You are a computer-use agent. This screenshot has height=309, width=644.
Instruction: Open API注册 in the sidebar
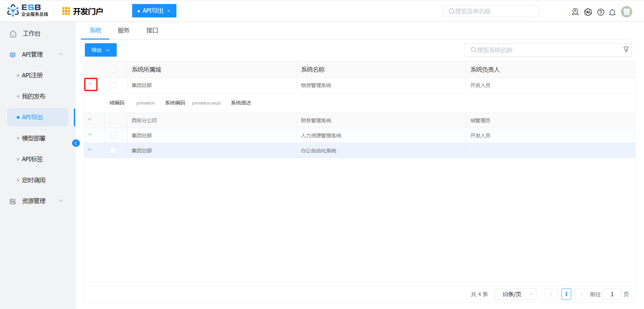point(33,75)
